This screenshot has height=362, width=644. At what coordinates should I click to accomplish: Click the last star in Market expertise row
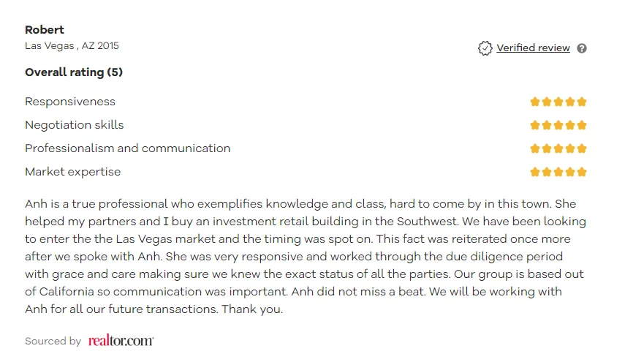coord(582,172)
